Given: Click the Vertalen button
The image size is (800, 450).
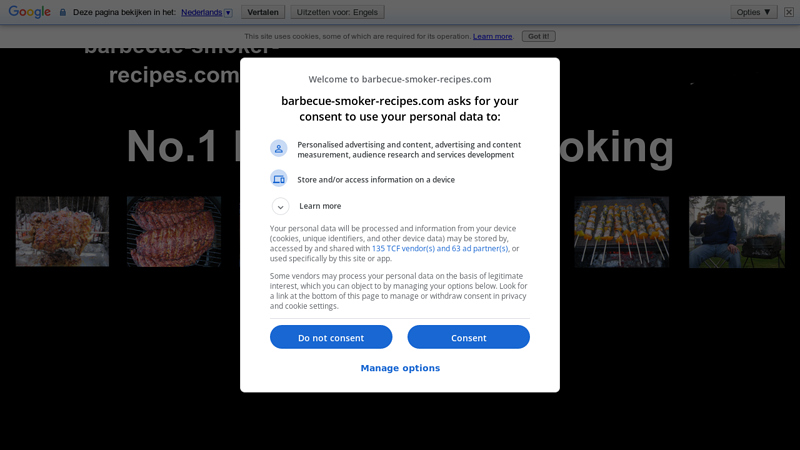Looking at the screenshot, I should 263,12.
